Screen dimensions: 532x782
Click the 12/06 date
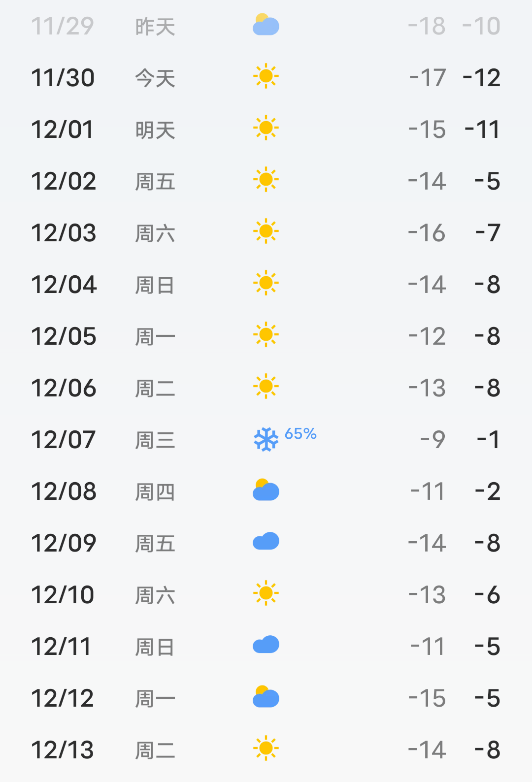tap(63, 389)
